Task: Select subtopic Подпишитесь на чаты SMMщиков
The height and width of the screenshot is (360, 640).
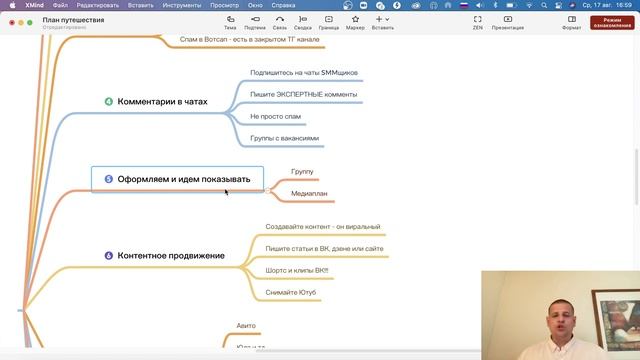Action: click(304, 73)
